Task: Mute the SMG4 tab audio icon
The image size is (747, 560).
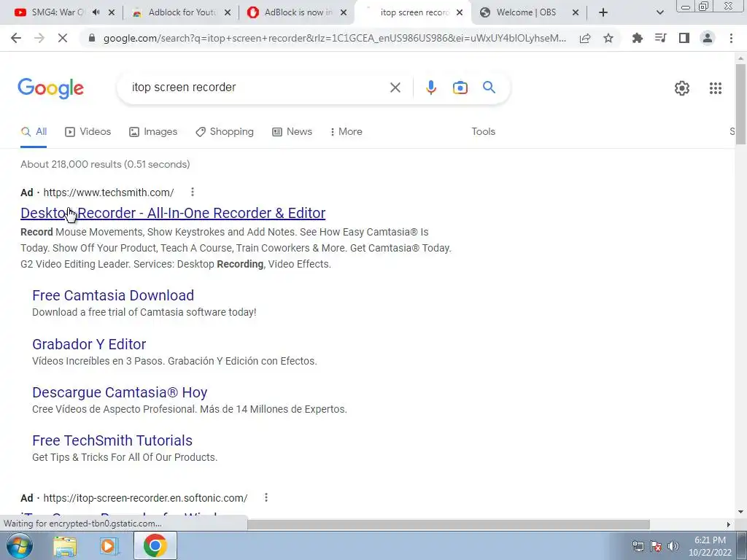Action: click(96, 12)
